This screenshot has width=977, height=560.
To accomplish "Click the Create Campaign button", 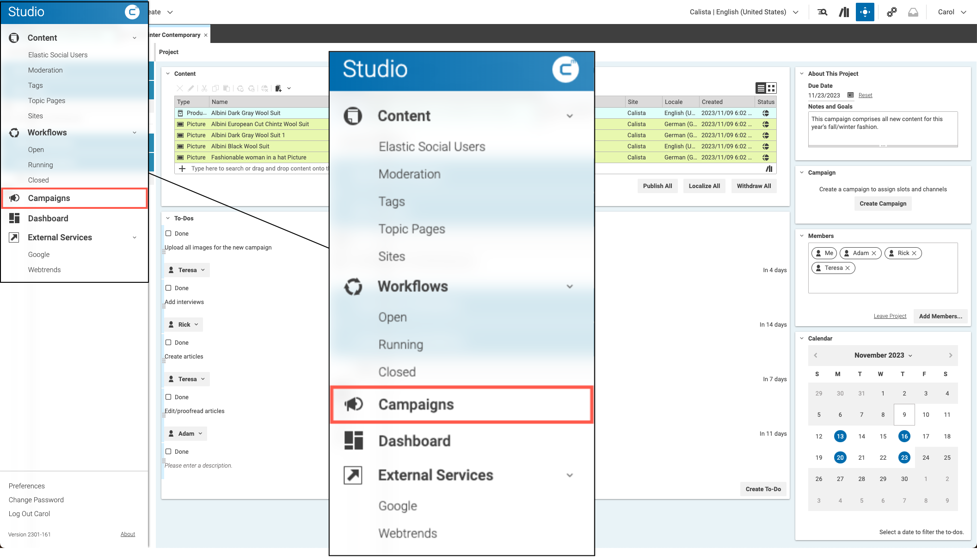I will click(883, 203).
